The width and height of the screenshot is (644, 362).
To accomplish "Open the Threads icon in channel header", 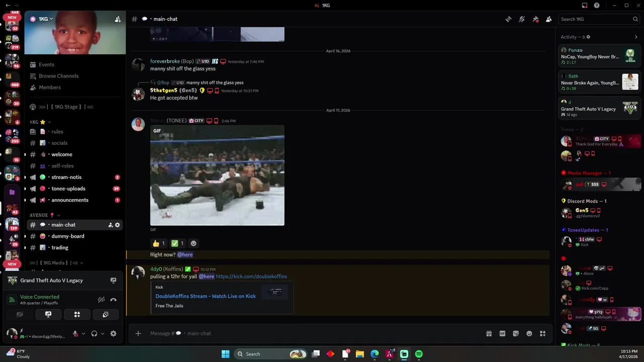I will pyautogui.click(x=509, y=19).
